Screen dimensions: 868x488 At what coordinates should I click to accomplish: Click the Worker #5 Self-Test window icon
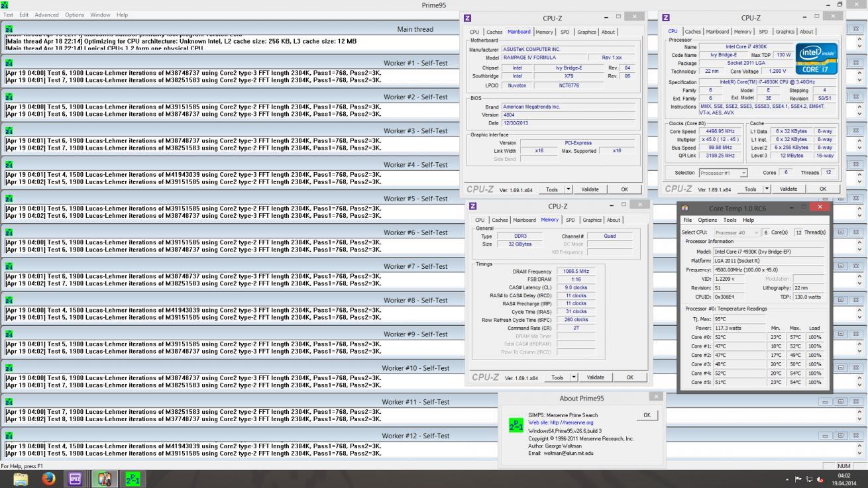point(9,198)
